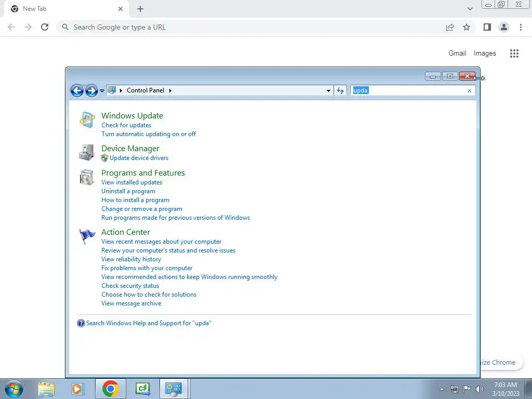Open View installed updates
Viewport: 532px width, 399px height.
[x=131, y=182]
